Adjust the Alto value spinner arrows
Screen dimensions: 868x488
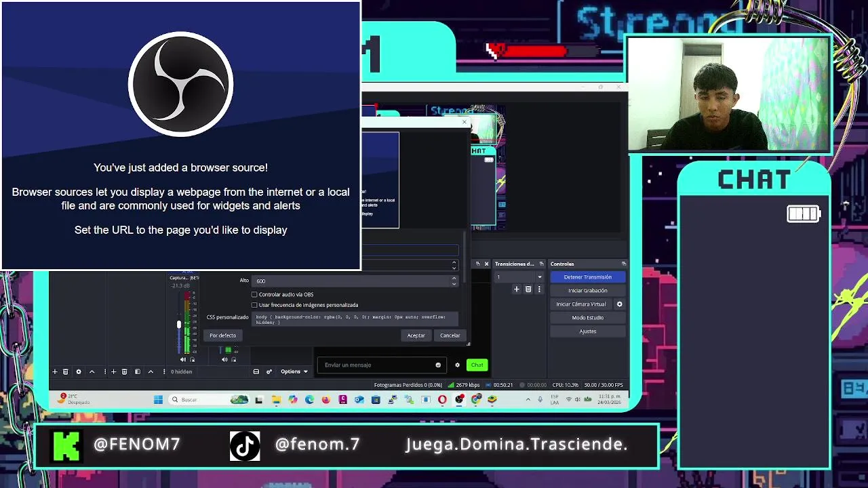coord(454,281)
